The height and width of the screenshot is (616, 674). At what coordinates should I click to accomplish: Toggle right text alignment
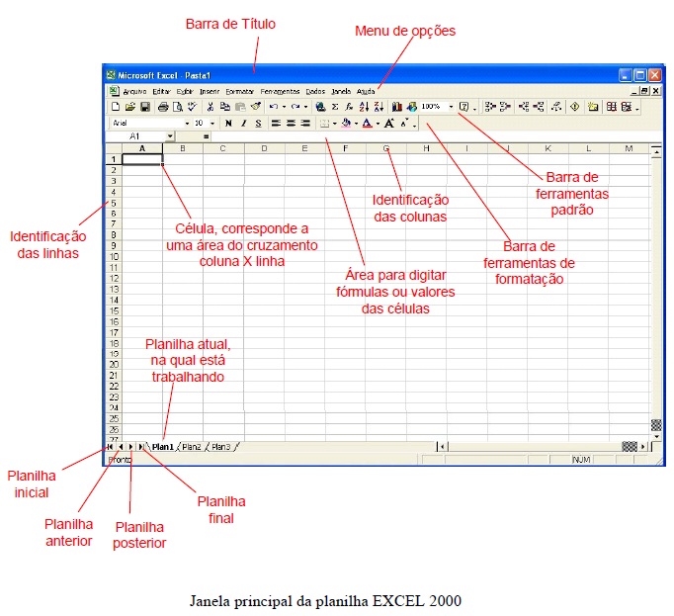pyautogui.click(x=305, y=124)
